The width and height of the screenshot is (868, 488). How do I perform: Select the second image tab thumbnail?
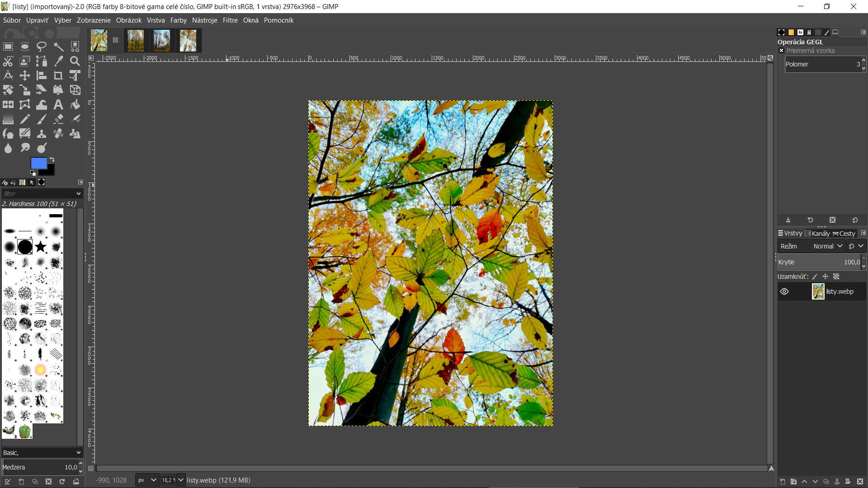[x=135, y=41]
